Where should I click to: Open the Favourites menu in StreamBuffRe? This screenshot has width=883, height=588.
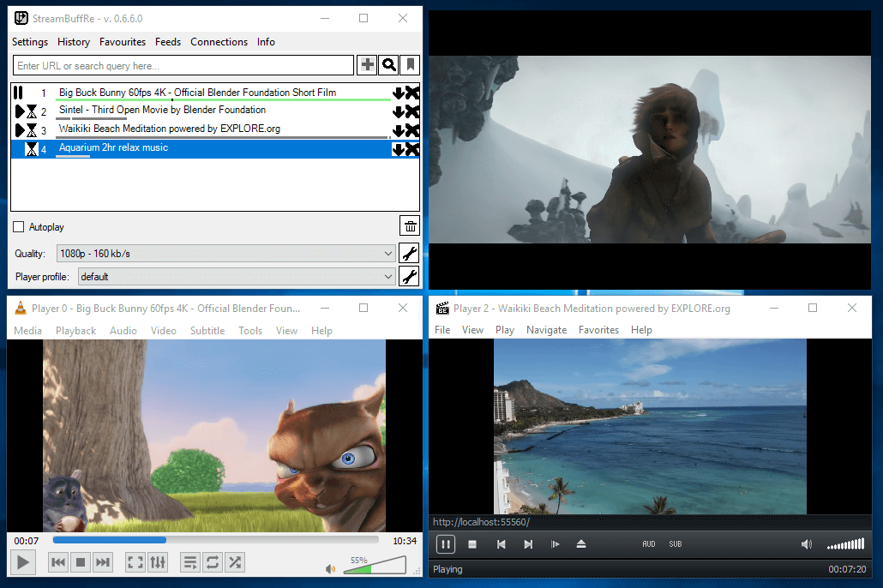123,42
